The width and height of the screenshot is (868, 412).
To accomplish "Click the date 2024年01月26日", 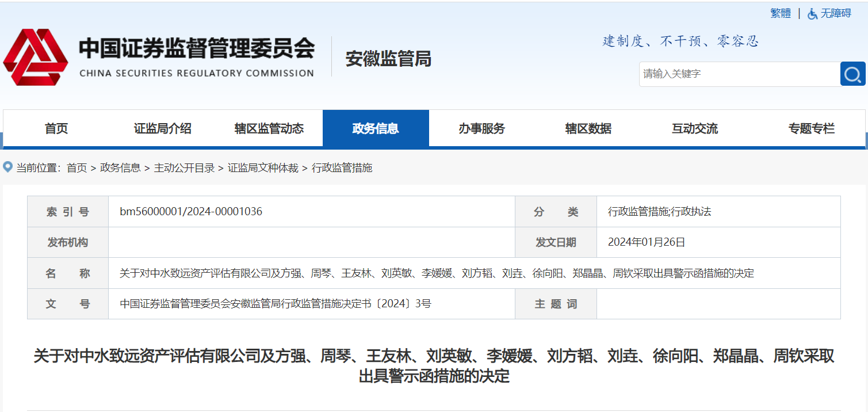I will [x=647, y=242].
